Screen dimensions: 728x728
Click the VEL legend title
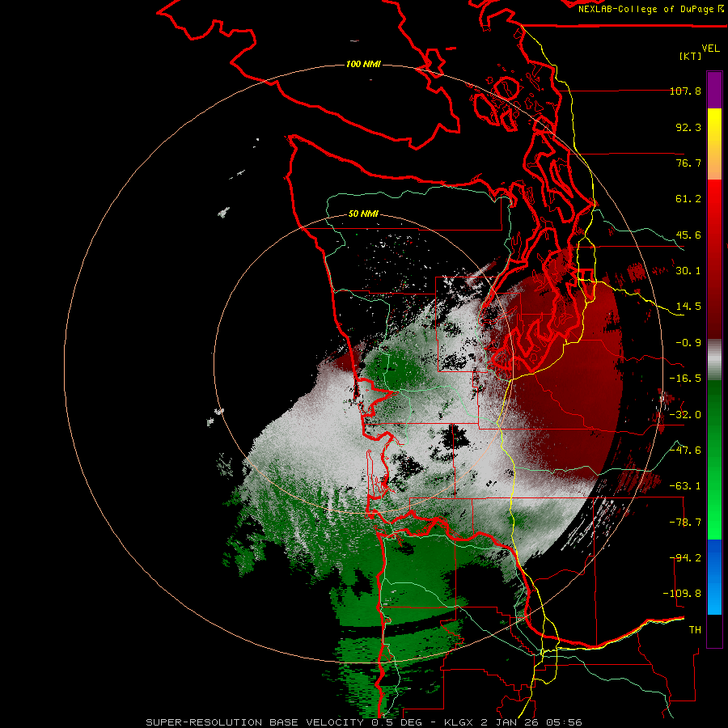[710, 49]
